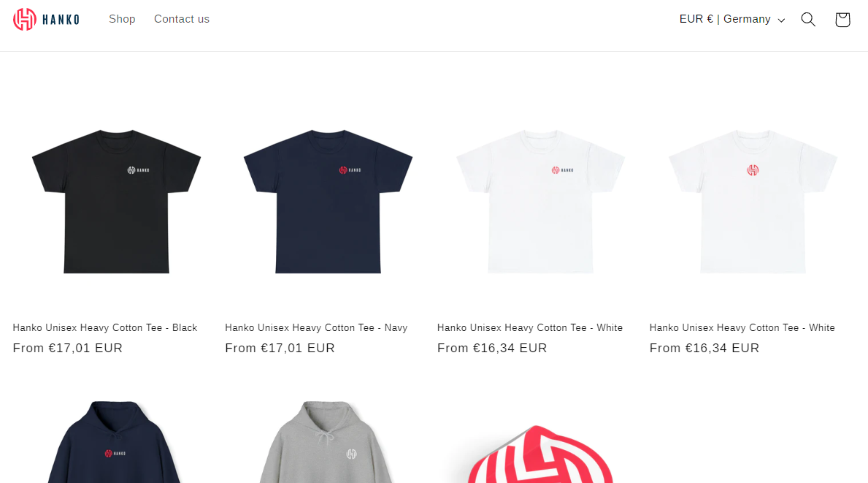This screenshot has height=483, width=868.
Task: Open fourth product title ending in White
Action: 742,328
